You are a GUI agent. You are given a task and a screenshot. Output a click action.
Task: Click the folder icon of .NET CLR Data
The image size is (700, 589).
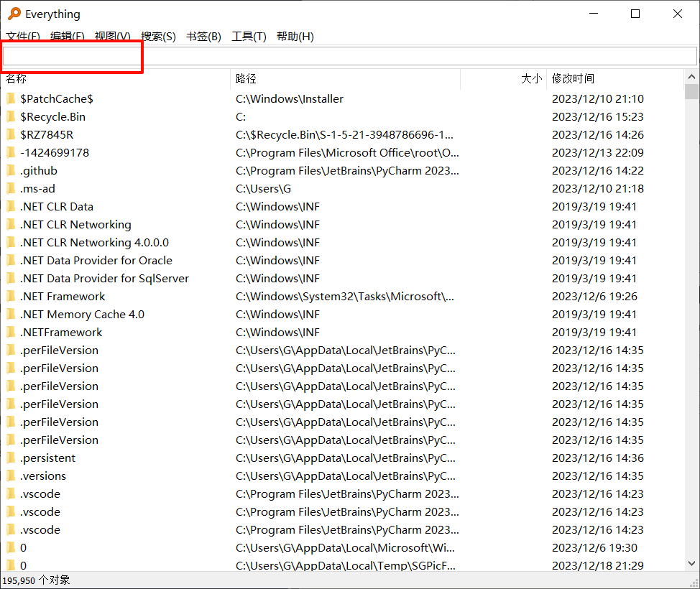11,207
